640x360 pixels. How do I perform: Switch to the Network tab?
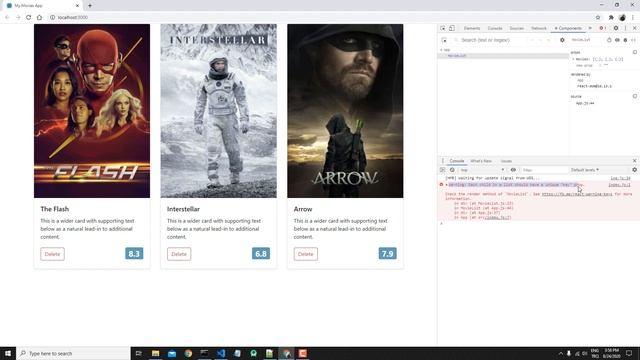(538, 28)
